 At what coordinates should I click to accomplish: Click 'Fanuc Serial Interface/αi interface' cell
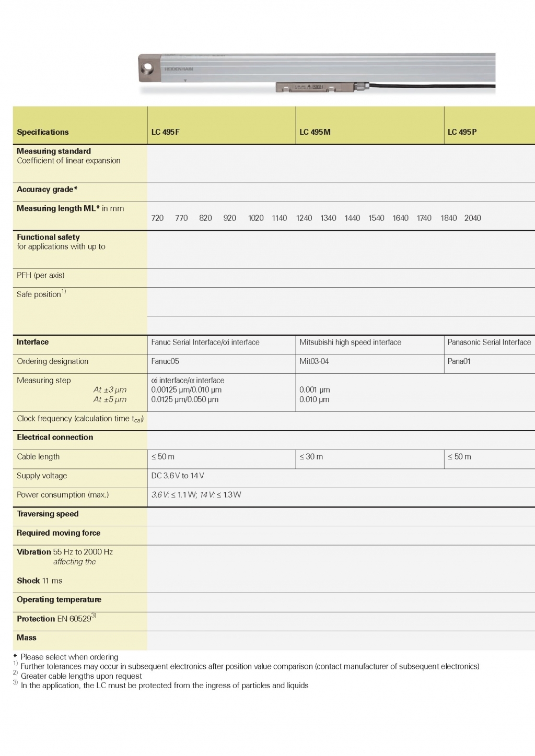(x=205, y=342)
